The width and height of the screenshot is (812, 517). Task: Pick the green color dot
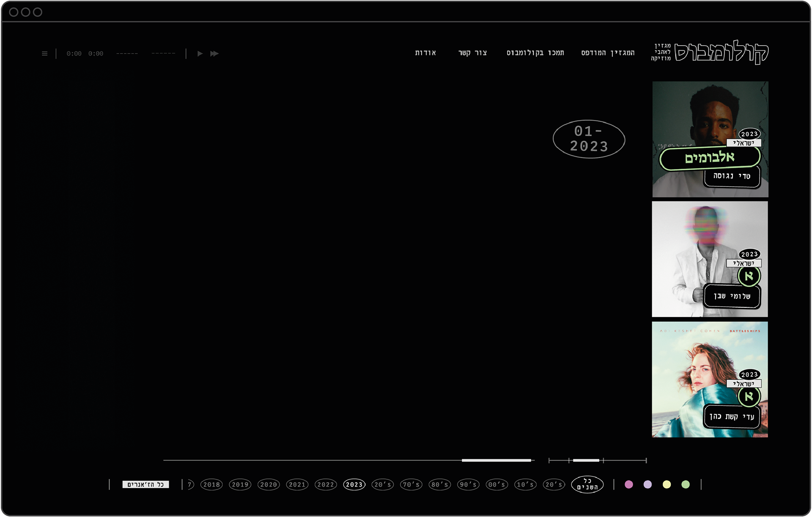coord(686,484)
